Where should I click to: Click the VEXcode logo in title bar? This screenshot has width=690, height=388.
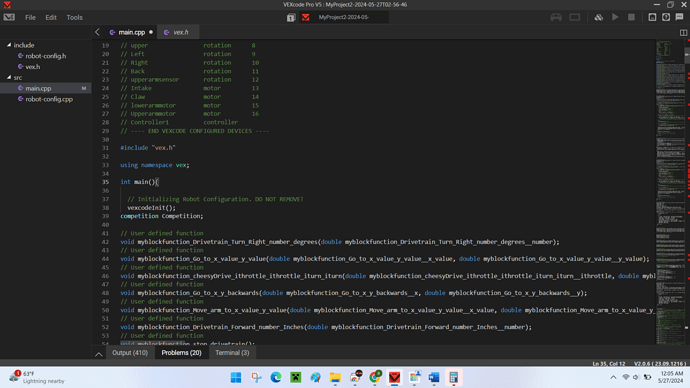(x=7, y=5)
